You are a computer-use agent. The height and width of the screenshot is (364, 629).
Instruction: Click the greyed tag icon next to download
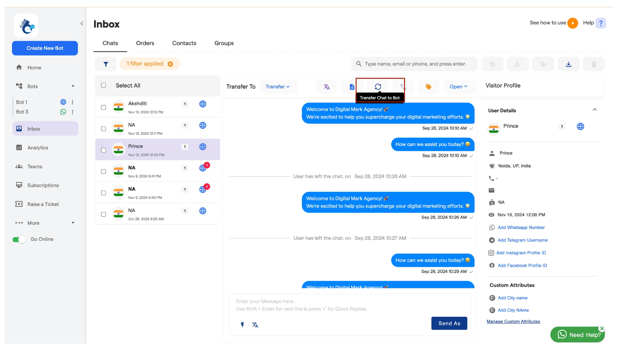pos(543,64)
